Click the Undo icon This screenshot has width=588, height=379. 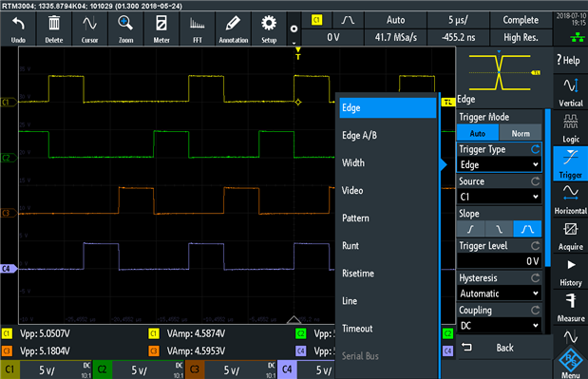[x=18, y=28]
